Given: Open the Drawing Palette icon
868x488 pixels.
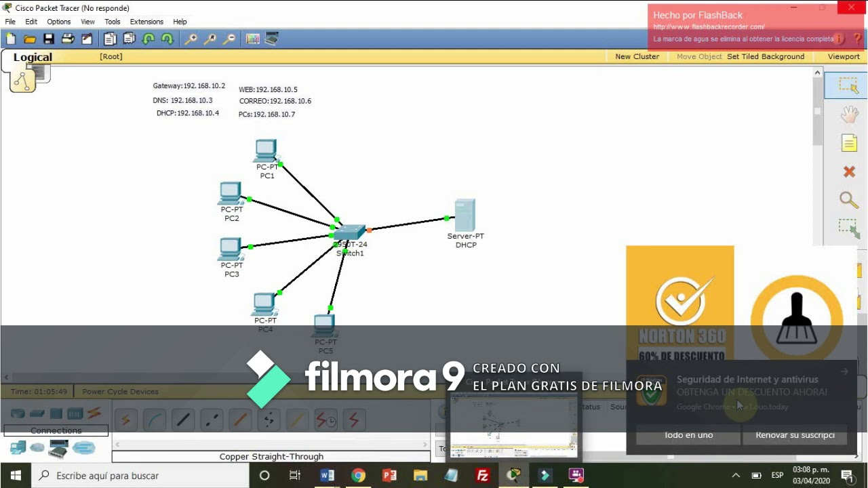Looking at the screenshot, I should 253,39.
